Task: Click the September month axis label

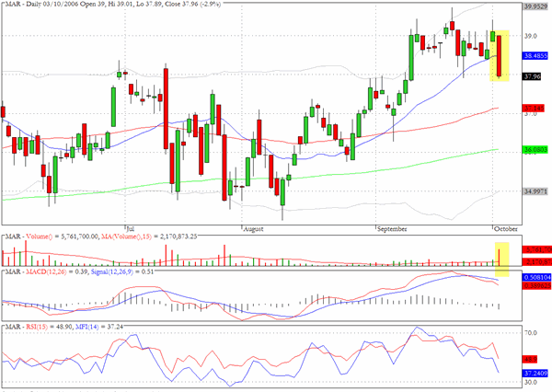Action: pos(392,228)
